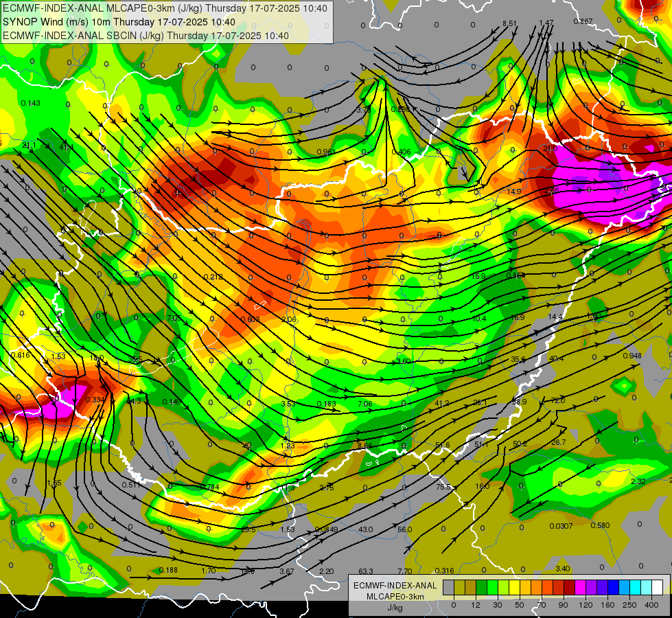Click the map value 75.5

point(443,487)
